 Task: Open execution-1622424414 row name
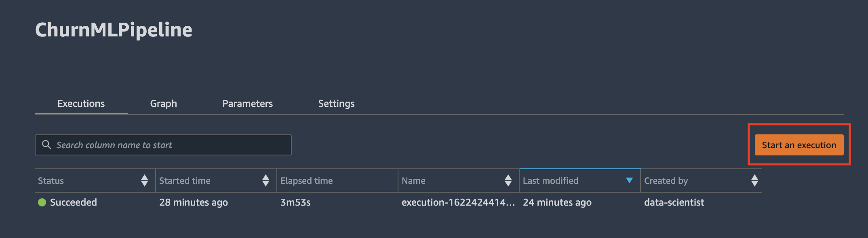tap(458, 202)
